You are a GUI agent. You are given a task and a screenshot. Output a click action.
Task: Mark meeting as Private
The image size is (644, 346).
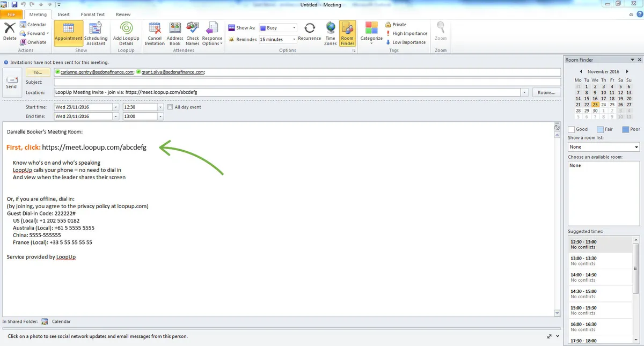coord(396,25)
